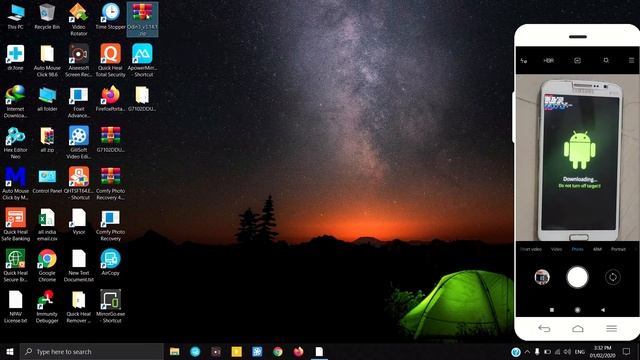Click the taskbar search box
The image size is (640, 360).
(91, 351)
